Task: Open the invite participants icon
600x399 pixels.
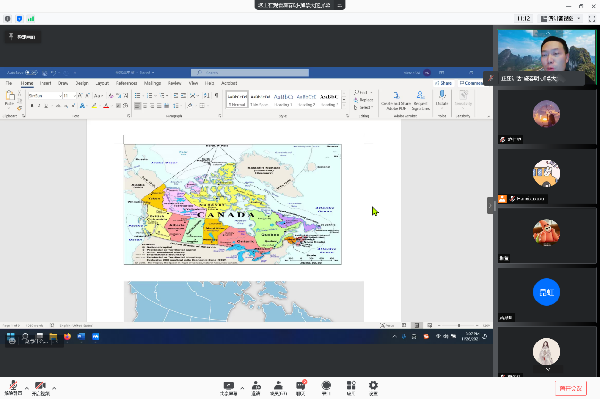Action: (x=256, y=388)
